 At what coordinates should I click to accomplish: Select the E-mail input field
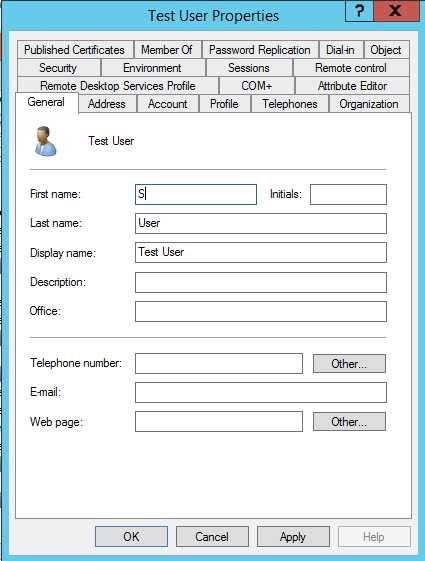click(261, 392)
